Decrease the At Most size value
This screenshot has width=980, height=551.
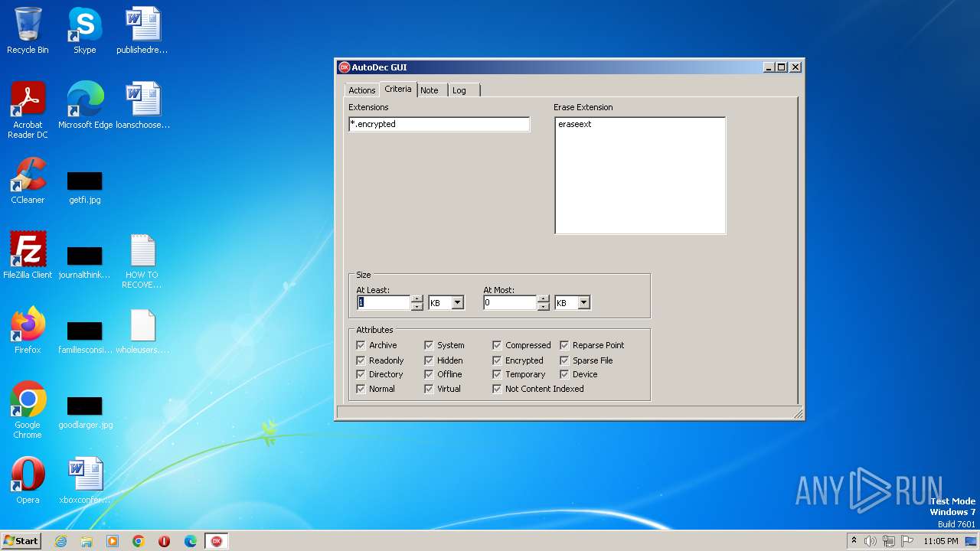(543, 306)
